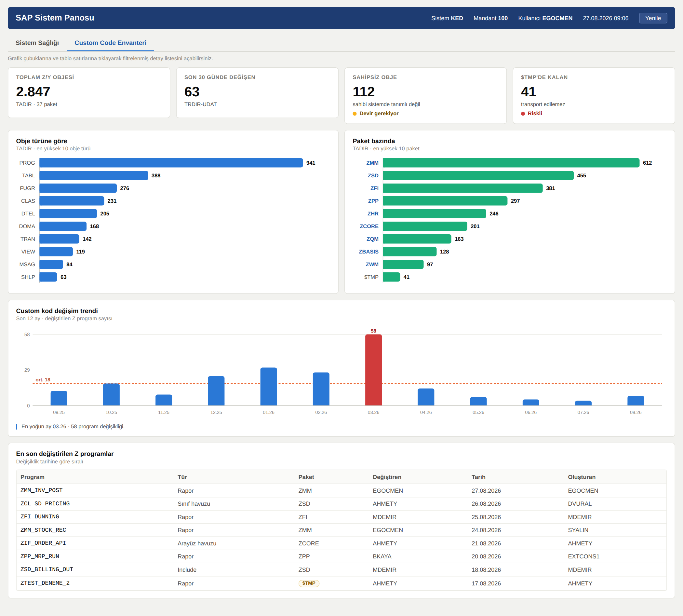The image size is (683, 616).
Task: Click the TABL bar in object type chart
Action: [x=94, y=176]
